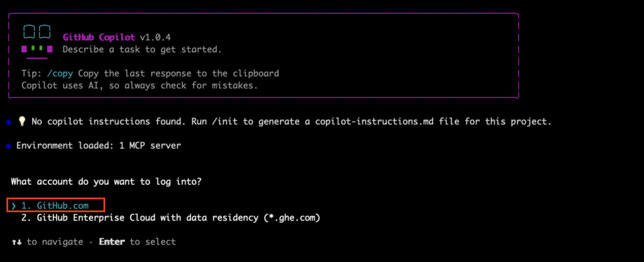This screenshot has width=644, height=262.
Task: Click the selection arrow beside GitHub.com
Action: [x=14, y=206]
